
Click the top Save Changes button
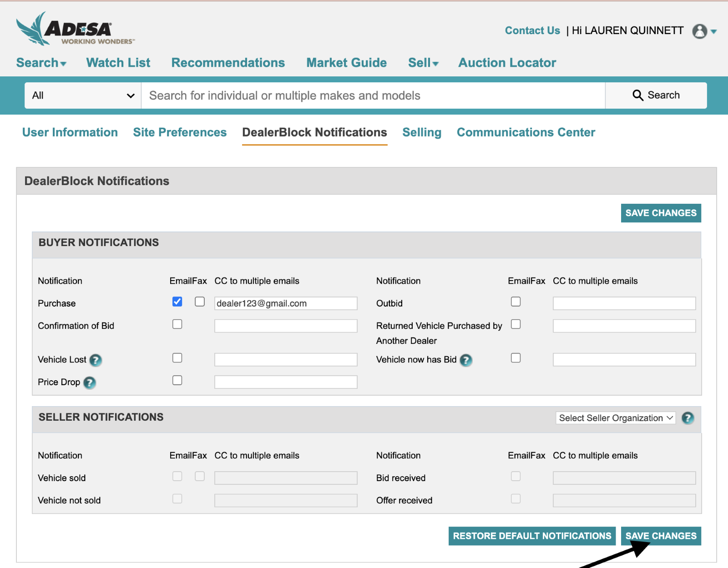click(661, 213)
